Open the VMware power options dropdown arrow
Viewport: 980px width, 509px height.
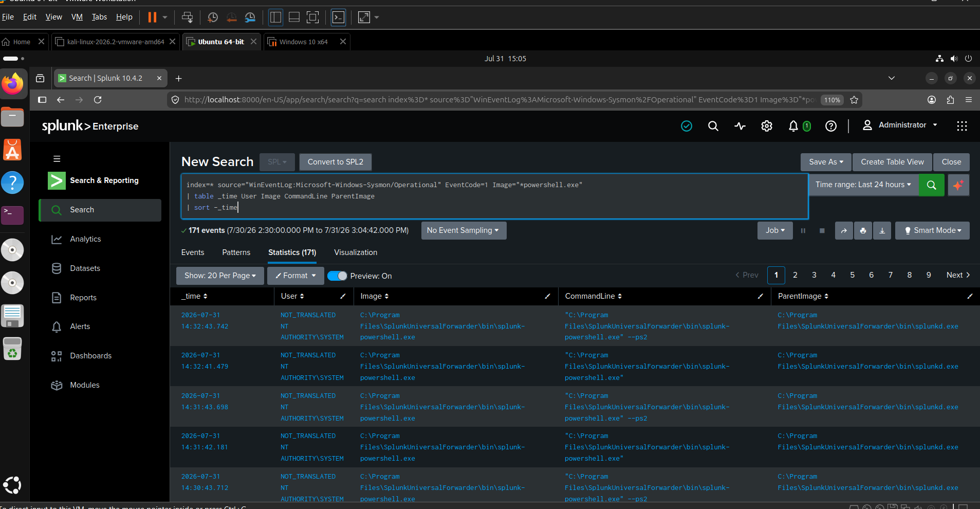[x=165, y=17]
